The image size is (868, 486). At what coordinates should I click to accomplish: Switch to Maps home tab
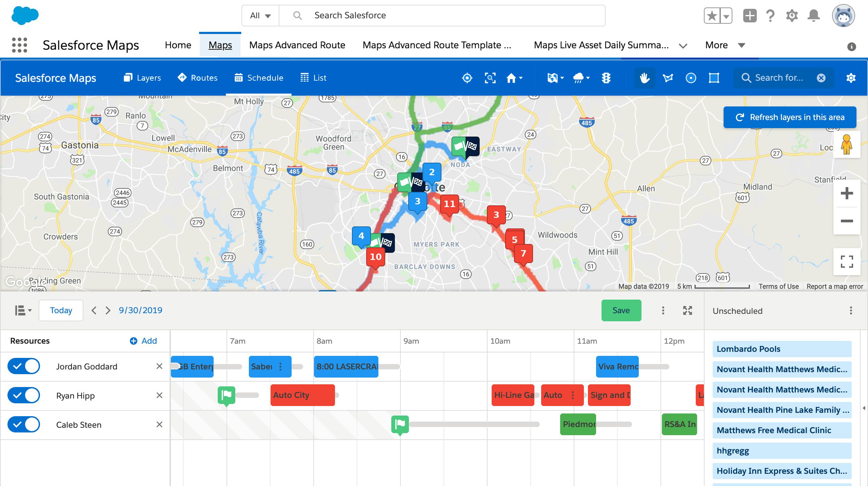pos(178,45)
